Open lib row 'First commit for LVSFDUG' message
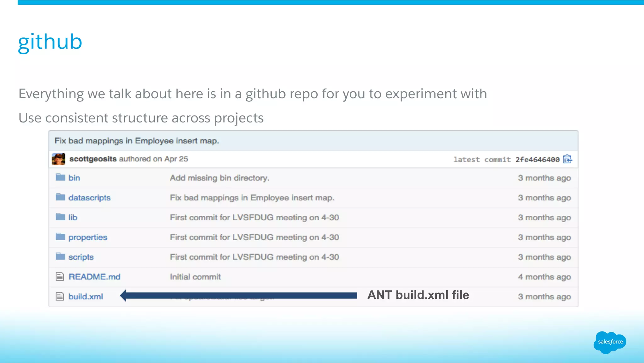 pyautogui.click(x=254, y=218)
